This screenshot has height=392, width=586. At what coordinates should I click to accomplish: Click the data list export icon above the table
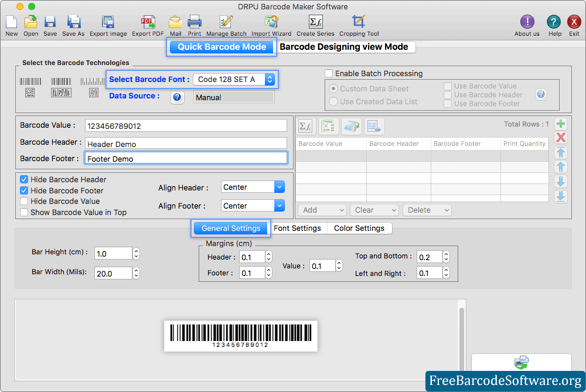374,127
